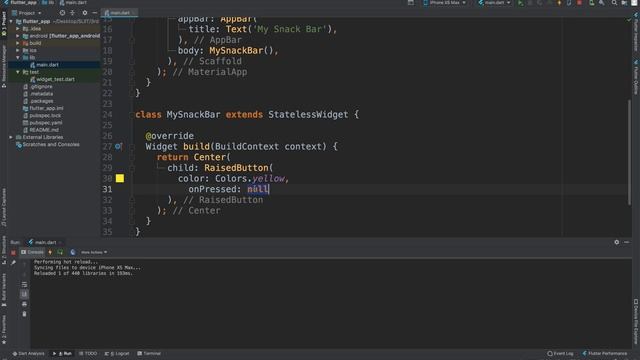The image size is (640, 360).
Task: Click the red Stop button in the top toolbar
Action: [x=579, y=3]
